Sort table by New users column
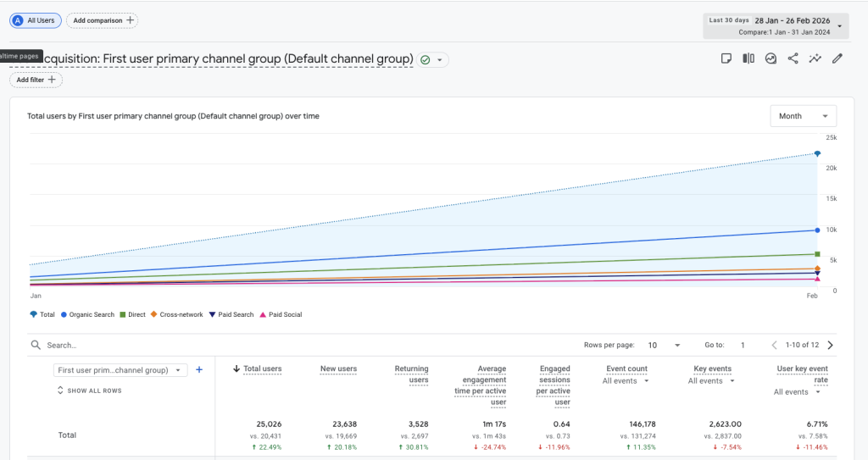 coord(337,369)
